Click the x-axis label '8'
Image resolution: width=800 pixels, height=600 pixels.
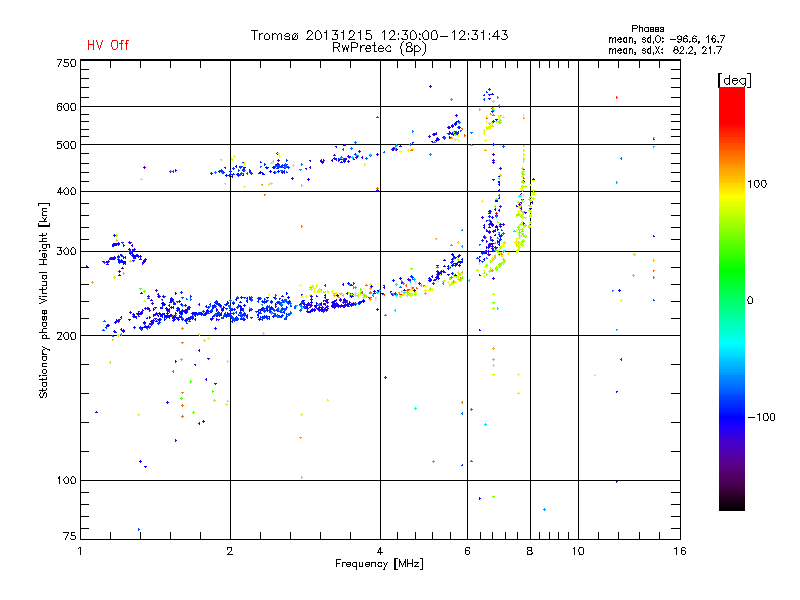pyautogui.click(x=530, y=551)
